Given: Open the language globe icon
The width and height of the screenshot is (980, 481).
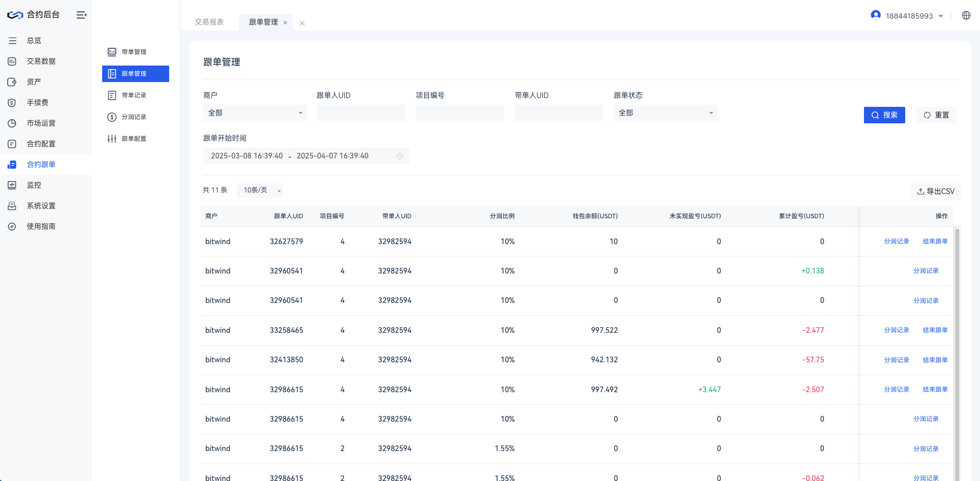Looking at the screenshot, I should coord(967,15).
